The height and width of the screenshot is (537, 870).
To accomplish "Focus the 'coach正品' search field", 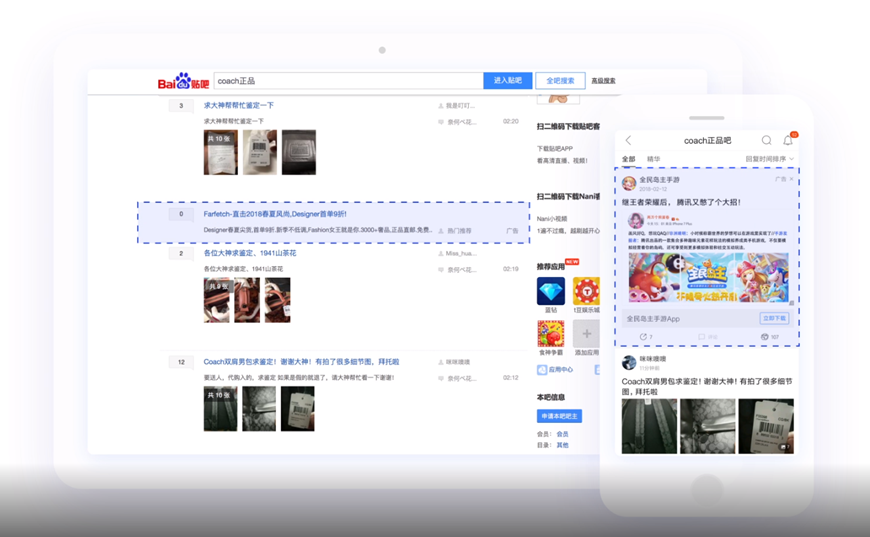I will (348, 81).
